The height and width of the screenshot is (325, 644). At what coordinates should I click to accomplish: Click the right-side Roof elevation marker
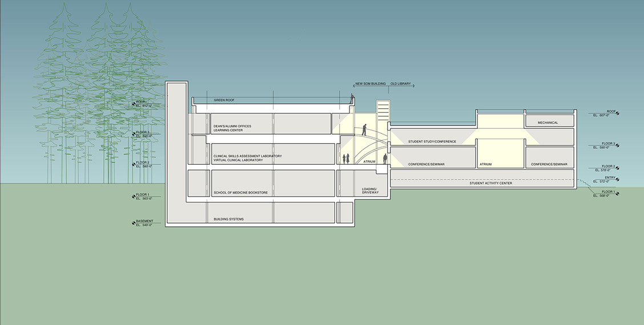click(617, 113)
